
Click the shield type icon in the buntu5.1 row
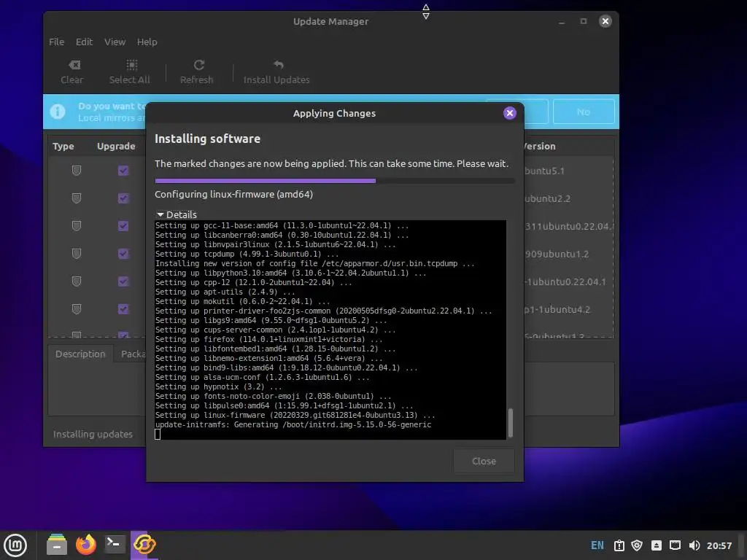coord(76,171)
